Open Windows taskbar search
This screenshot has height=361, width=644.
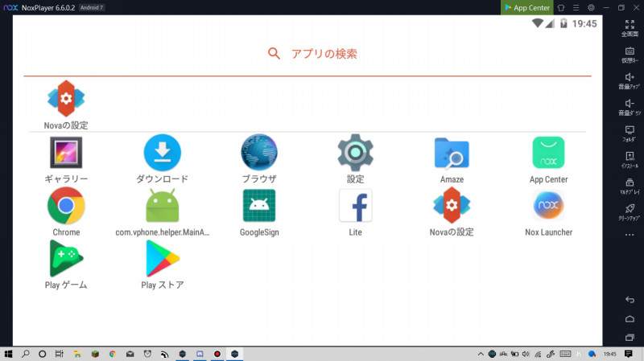[26, 354]
